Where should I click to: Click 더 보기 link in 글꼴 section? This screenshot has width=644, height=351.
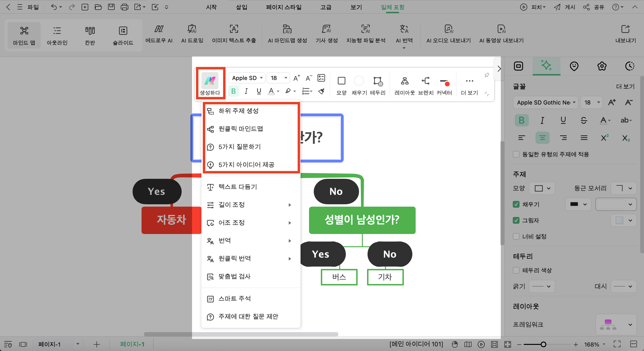coord(625,87)
